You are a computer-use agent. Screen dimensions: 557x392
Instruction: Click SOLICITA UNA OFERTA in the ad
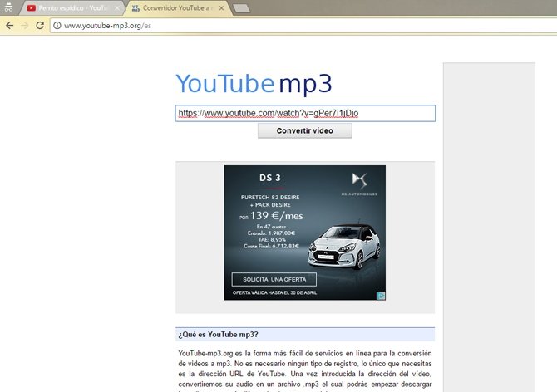tap(274, 279)
